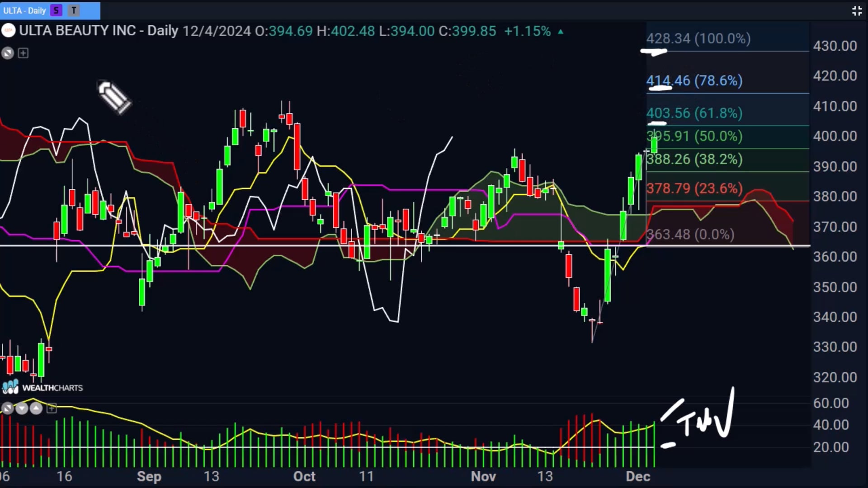
Task: Move the lower indicator pane down
Action: (22, 408)
